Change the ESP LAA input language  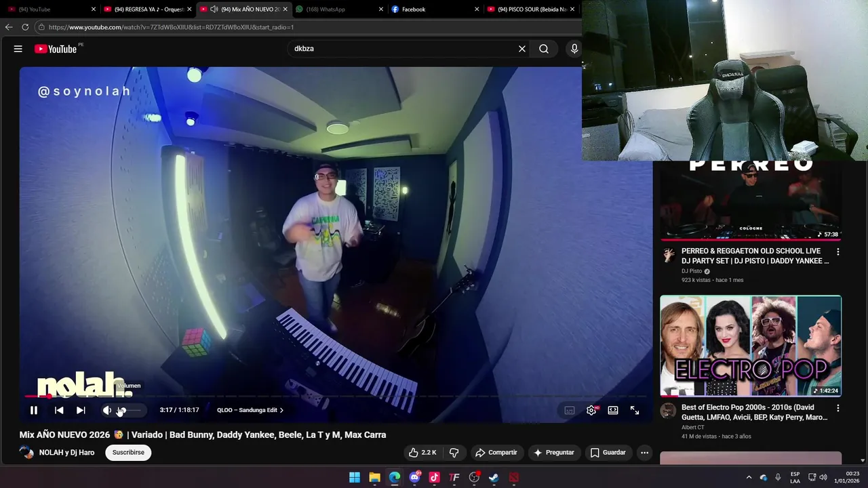(795, 477)
